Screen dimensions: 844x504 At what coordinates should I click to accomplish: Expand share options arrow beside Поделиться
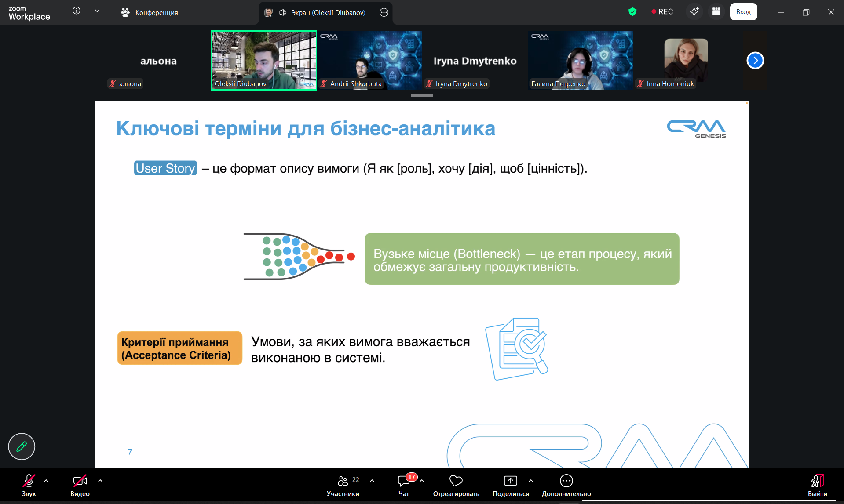coord(531,481)
